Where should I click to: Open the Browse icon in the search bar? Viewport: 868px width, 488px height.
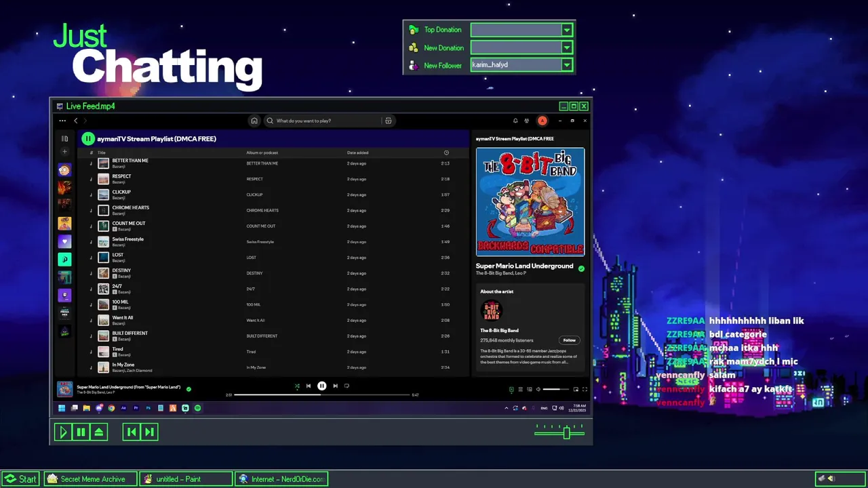(388, 121)
